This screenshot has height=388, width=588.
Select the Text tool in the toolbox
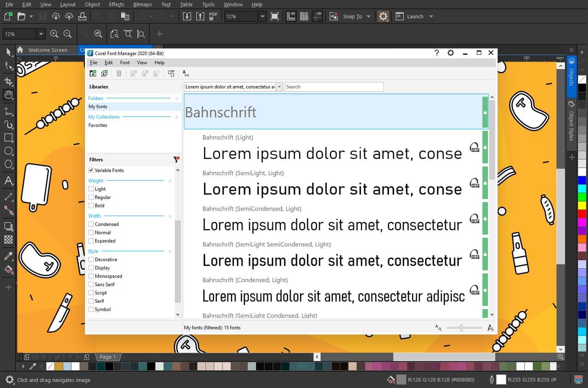tap(8, 181)
